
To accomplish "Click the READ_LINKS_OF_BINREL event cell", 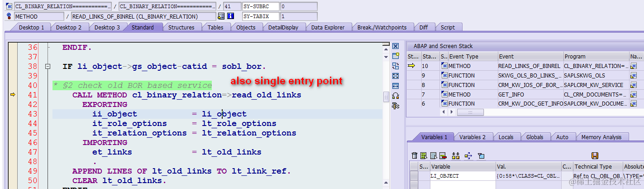I will pos(530,66).
